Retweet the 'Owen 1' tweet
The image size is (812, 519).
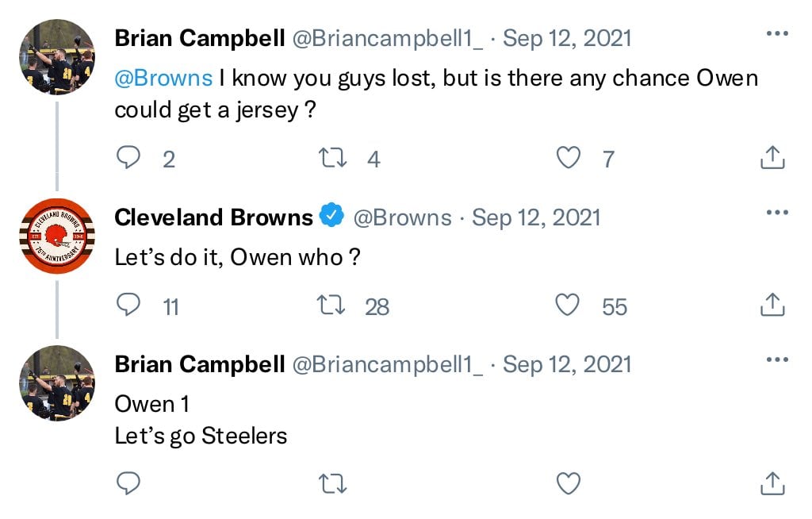click(x=332, y=484)
